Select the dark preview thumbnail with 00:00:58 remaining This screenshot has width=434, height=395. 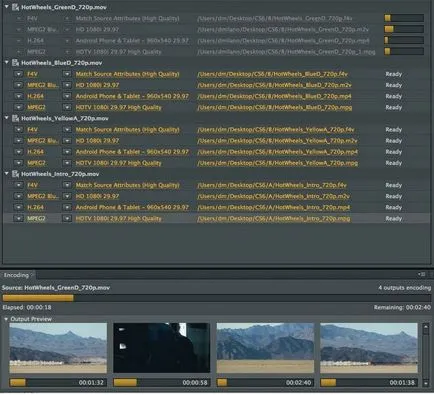[162, 348]
